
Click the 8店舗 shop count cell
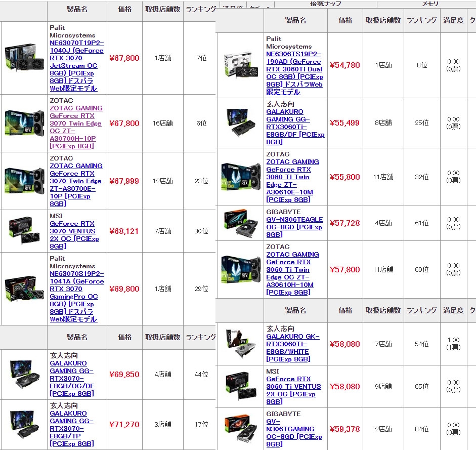pyautogui.click(x=383, y=123)
